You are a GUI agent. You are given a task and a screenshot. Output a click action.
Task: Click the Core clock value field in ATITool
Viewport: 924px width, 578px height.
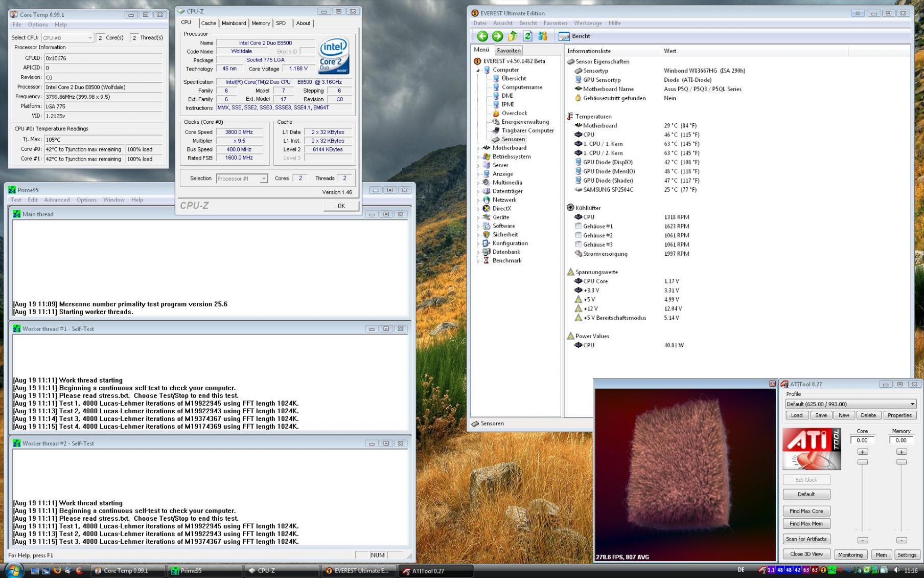862,440
